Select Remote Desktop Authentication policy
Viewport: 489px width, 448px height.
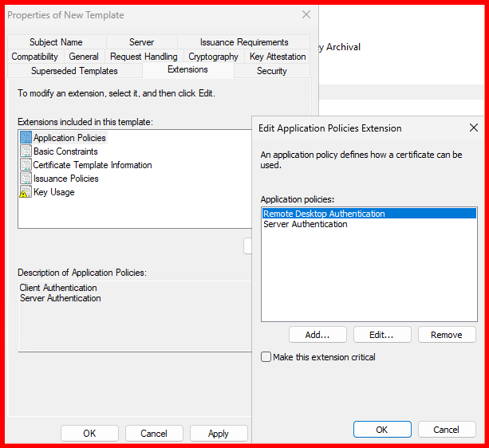tap(324, 214)
